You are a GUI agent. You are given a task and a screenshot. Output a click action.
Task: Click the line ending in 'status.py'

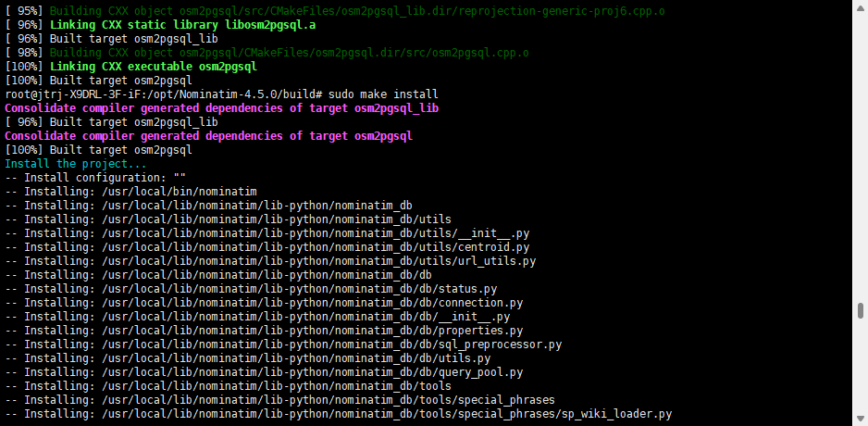(x=252, y=289)
